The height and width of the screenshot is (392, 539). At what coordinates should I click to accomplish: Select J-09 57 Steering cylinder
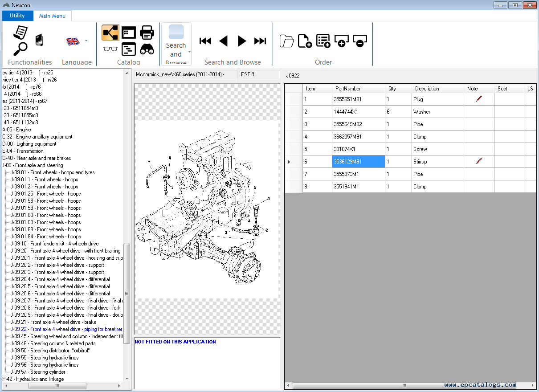click(x=38, y=372)
